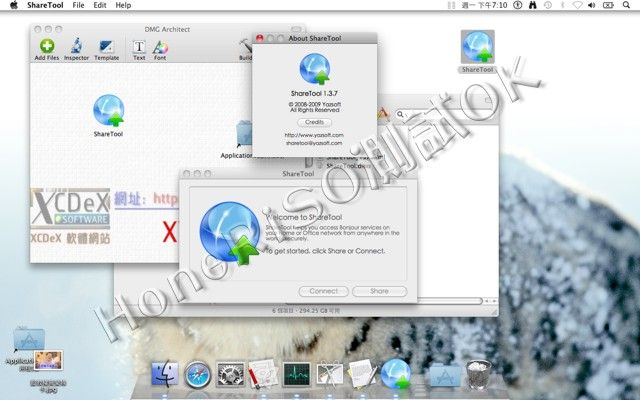Click the Connect button in welcome dialog
Viewport: 640px width, 400px height.
(323, 291)
